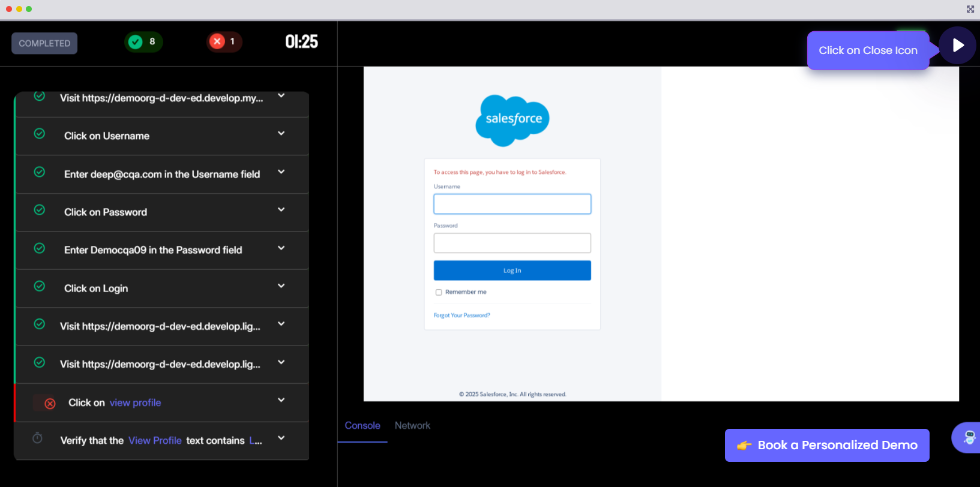
Task: Click Book a Personalized Demo button
Action: 826,445
